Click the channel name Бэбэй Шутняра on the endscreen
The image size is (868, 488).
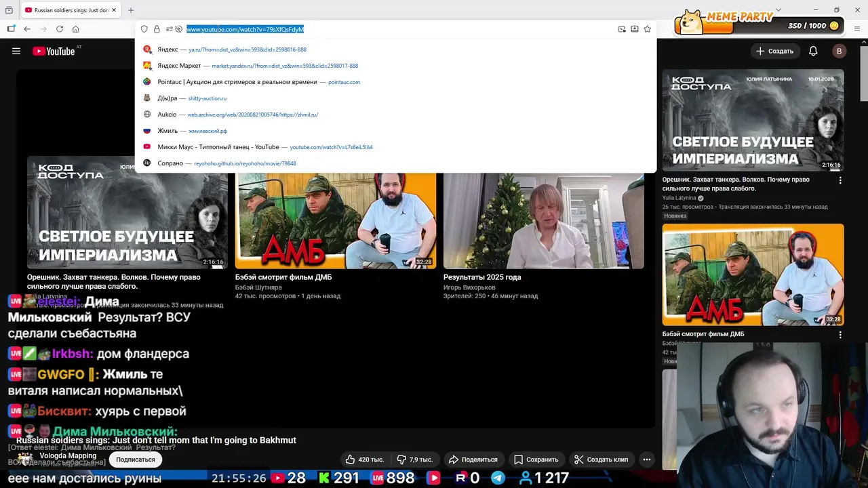(x=258, y=287)
